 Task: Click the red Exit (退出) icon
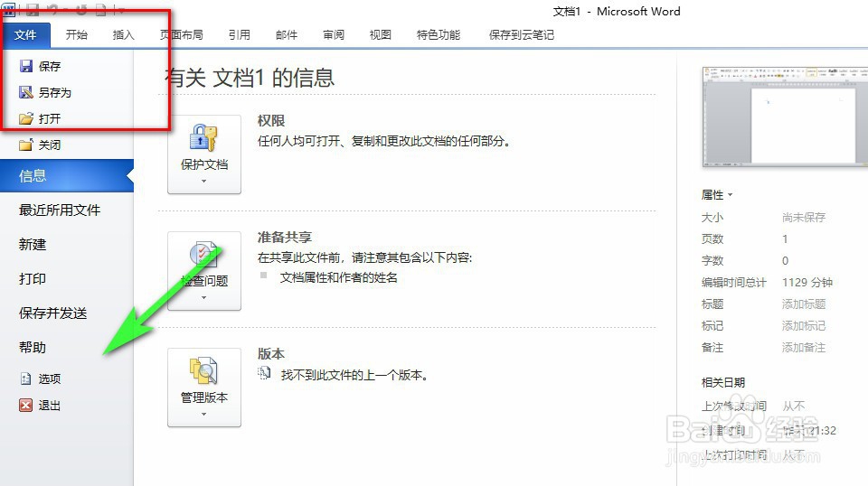point(26,406)
